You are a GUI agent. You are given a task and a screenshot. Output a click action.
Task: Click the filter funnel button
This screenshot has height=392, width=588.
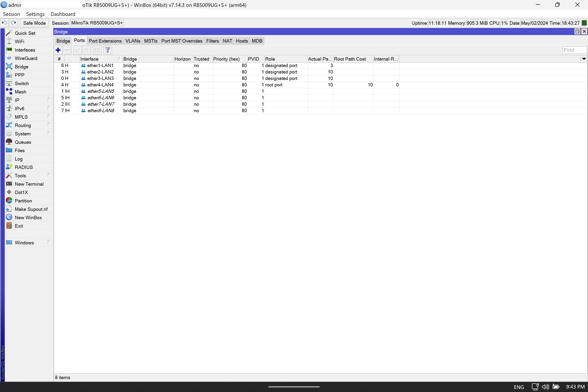pos(107,50)
